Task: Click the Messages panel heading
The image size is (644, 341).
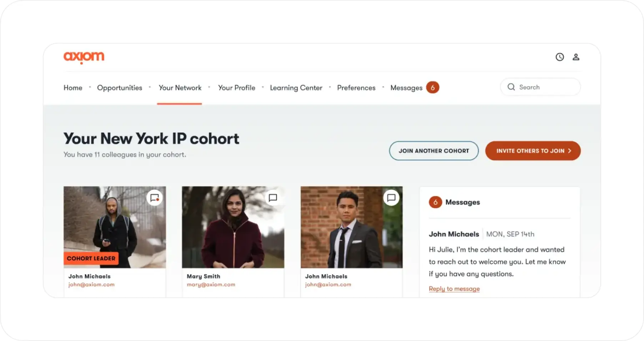Action: point(463,202)
